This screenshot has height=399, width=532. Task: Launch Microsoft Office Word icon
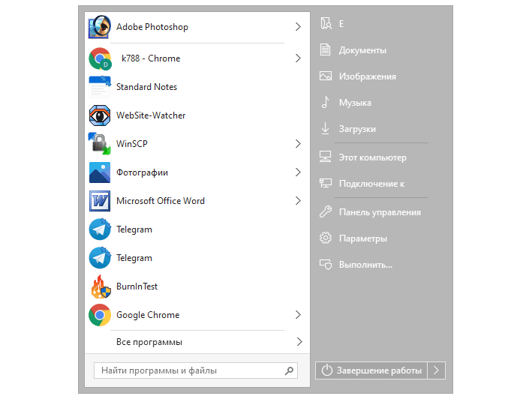(99, 201)
